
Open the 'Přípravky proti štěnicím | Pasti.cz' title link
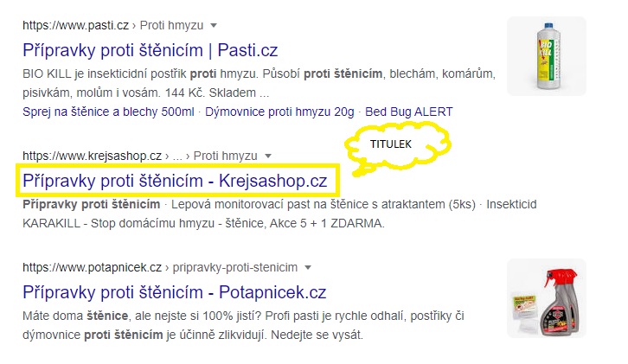(150, 50)
